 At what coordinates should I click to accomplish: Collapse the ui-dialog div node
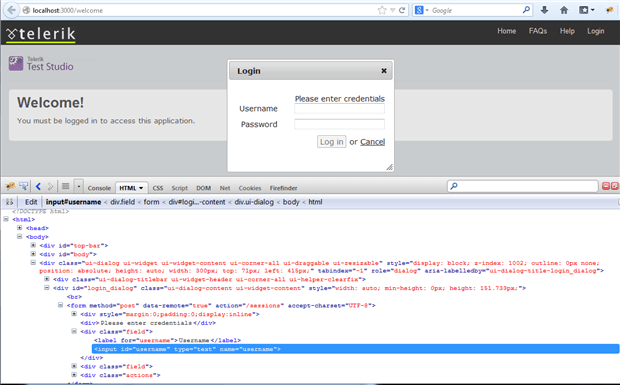33,262
